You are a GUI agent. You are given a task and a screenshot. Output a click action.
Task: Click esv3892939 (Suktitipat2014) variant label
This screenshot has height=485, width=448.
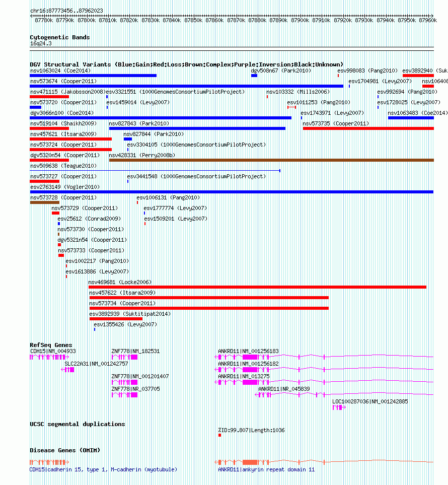130,314
